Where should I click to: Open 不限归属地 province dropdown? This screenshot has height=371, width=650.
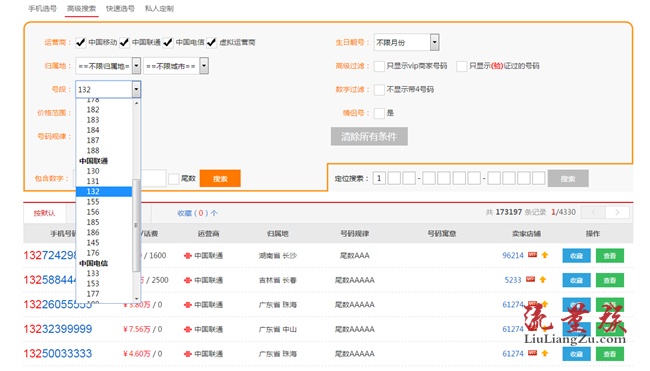click(108, 66)
